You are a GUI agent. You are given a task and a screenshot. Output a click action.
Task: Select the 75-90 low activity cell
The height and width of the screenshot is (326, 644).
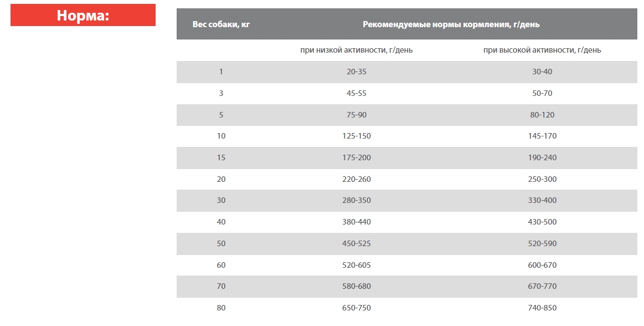(356, 115)
